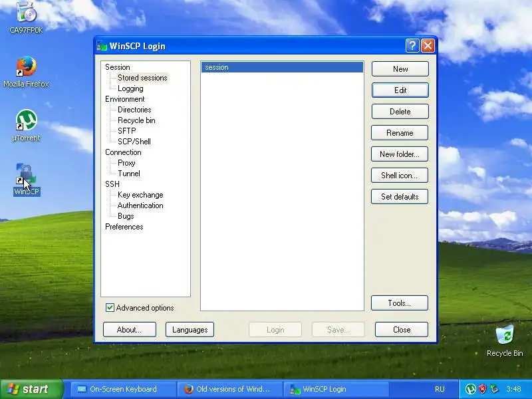Viewport: 532px width, 399px height.
Task: Click the Close button at the dialog bottom
Action: pos(402,329)
